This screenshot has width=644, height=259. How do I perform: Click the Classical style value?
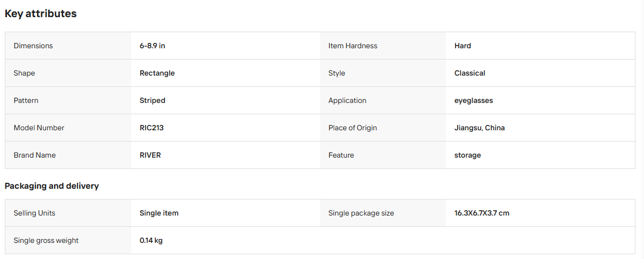(470, 73)
